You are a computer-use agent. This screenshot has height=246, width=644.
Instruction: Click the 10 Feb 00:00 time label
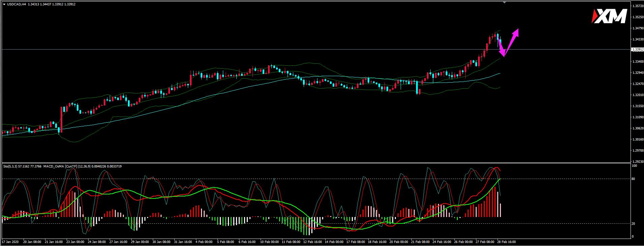[x=269, y=242]
